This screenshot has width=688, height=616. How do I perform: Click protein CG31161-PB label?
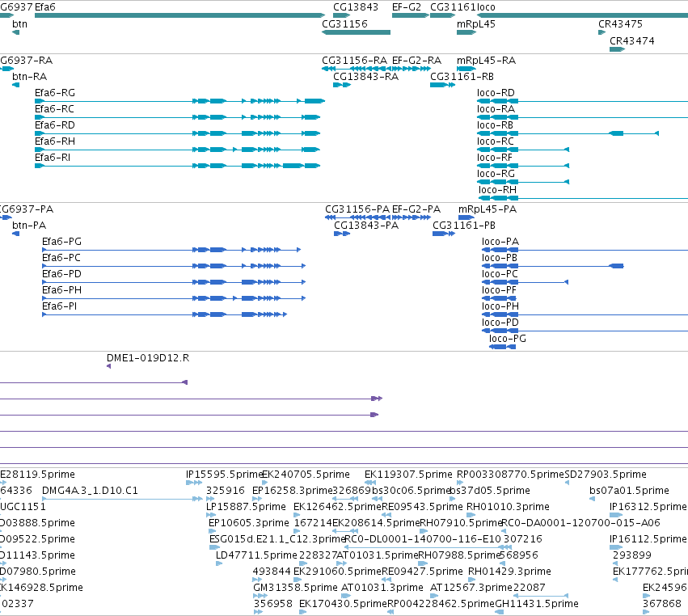pyautogui.click(x=464, y=226)
